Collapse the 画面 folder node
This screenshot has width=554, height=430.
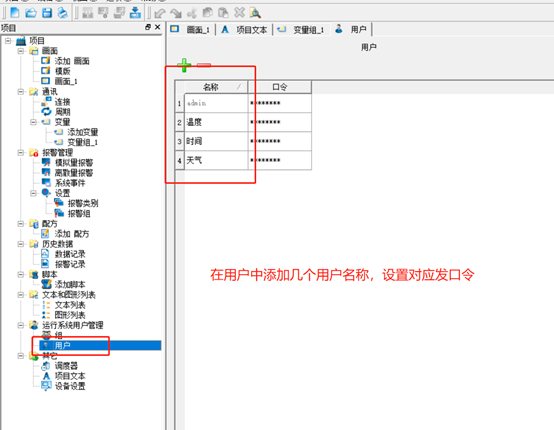[20, 51]
